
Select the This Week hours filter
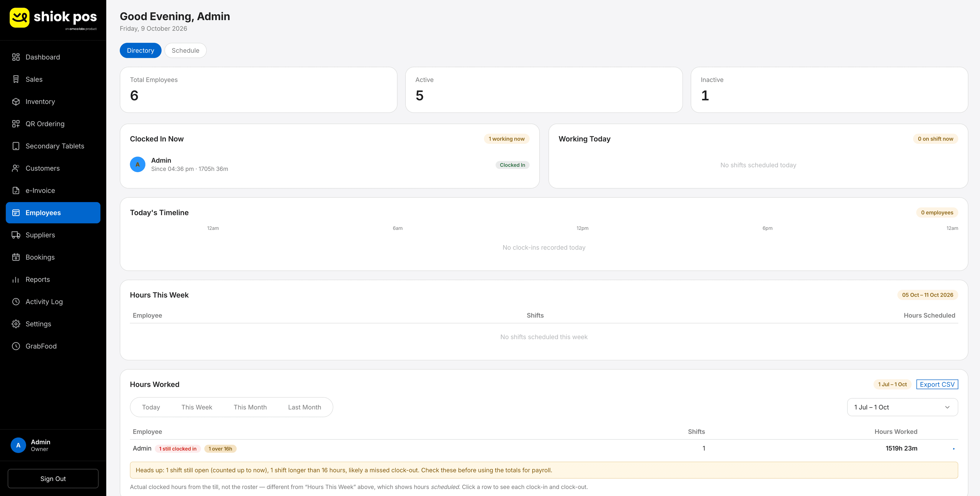pos(197,407)
